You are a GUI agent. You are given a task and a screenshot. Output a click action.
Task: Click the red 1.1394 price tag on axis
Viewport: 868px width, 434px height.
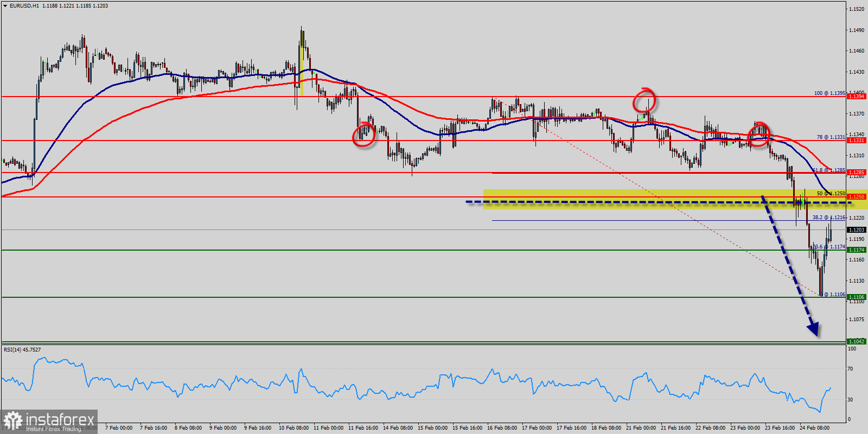857,97
